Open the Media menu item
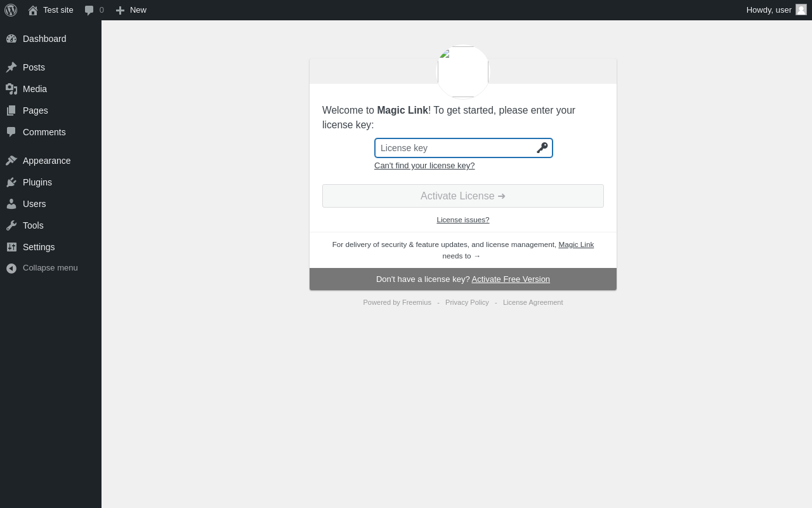 [51, 89]
